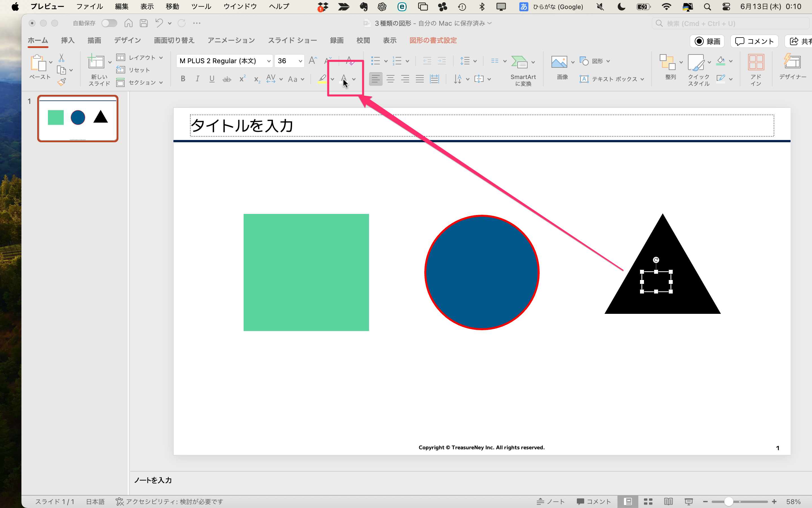Viewport: 812px width, 508px height.
Task: Click the Superscript icon
Action: 242,79
